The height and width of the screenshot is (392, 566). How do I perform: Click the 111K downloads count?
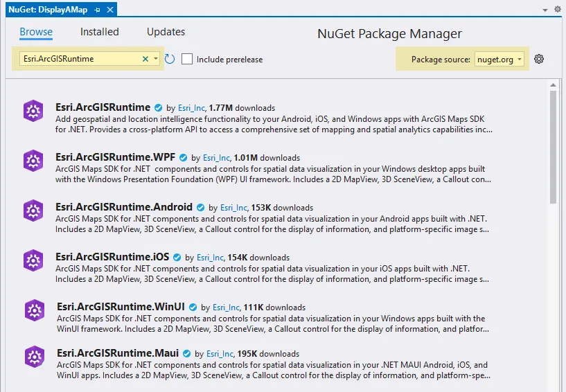(275, 308)
